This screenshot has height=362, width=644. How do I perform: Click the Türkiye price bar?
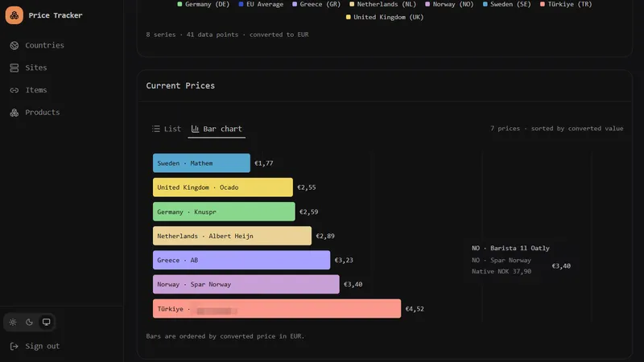click(x=277, y=309)
